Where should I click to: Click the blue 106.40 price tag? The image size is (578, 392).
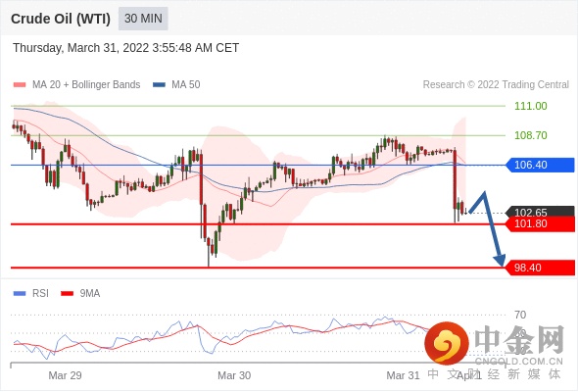(x=540, y=165)
